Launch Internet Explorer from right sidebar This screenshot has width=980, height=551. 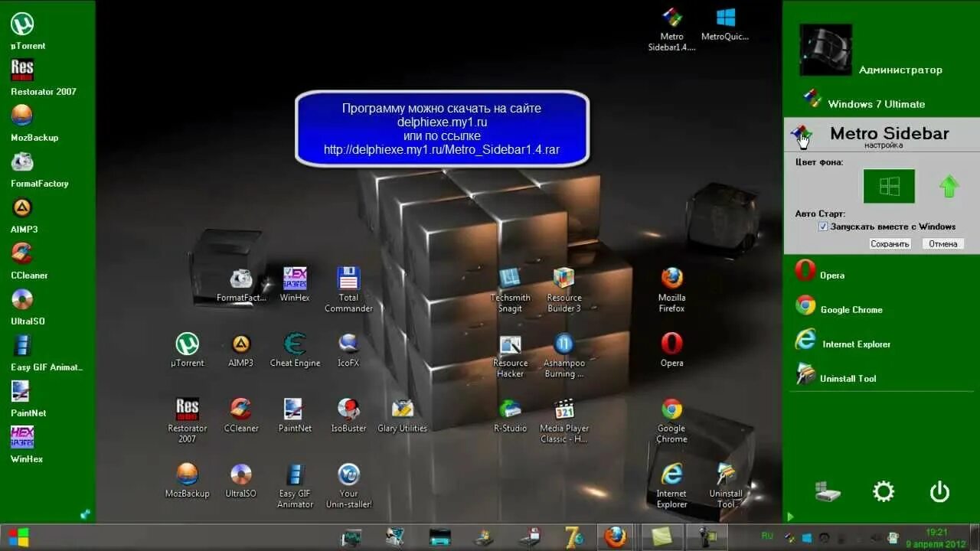pyautogui.click(x=842, y=341)
